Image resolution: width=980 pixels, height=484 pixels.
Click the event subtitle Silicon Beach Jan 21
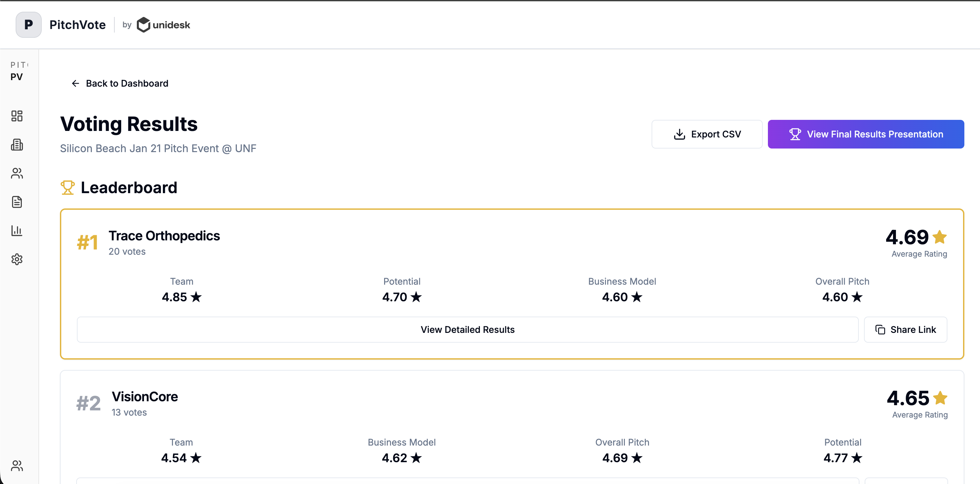(158, 148)
